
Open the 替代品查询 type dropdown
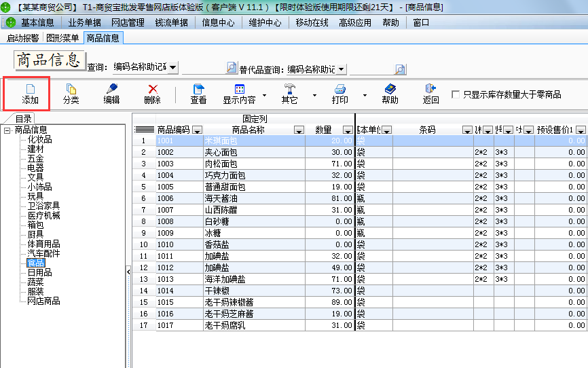point(341,69)
